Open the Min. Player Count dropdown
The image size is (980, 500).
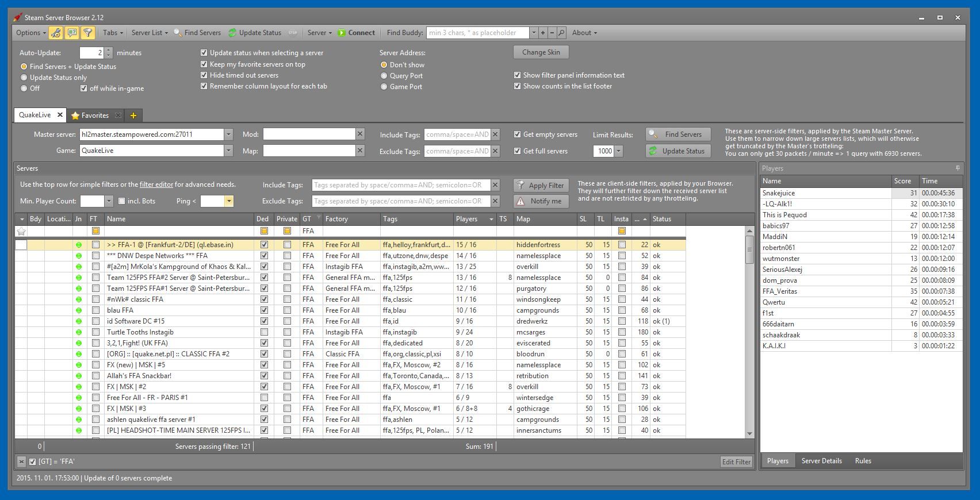tap(109, 201)
